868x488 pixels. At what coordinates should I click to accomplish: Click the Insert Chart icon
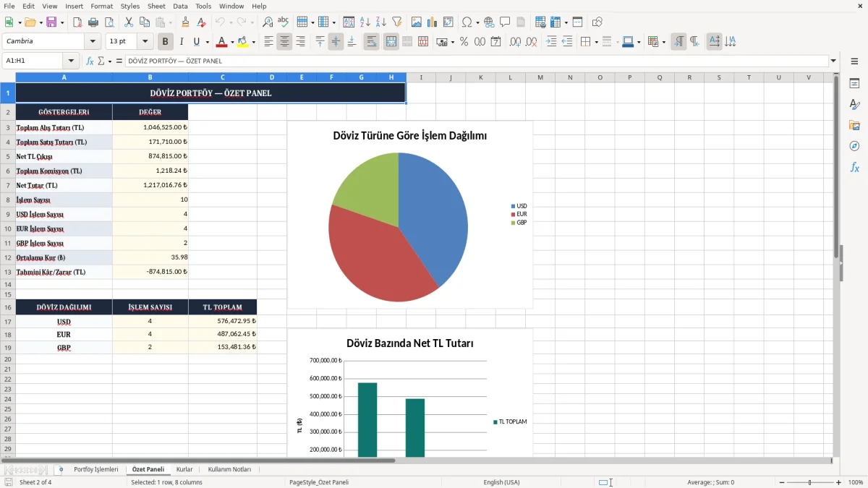coord(433,22)
